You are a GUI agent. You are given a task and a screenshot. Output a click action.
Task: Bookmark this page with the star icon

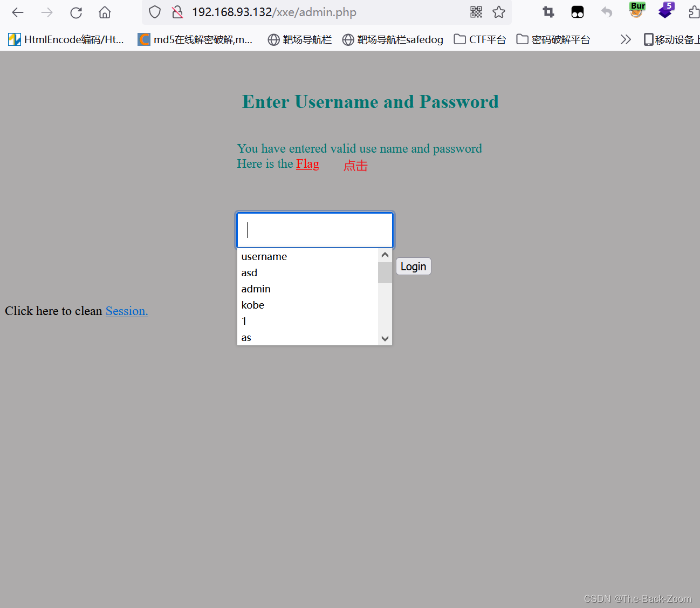coord(499,12)
